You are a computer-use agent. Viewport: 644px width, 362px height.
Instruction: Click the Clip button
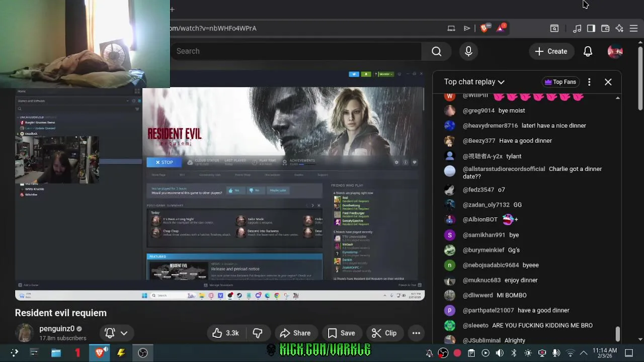(384, 333)
